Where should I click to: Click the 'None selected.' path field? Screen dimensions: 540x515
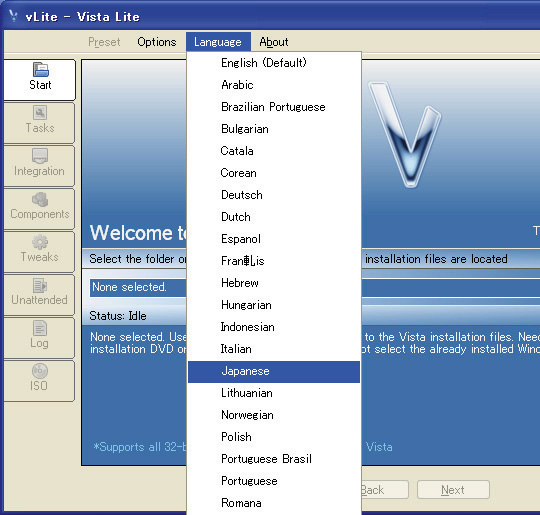[138, 287]
